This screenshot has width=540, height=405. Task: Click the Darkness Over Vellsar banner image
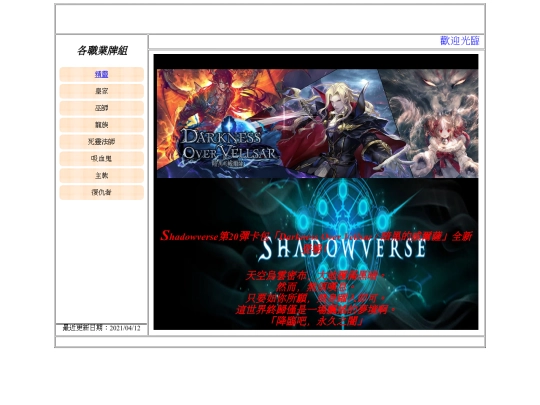(317, 123)
